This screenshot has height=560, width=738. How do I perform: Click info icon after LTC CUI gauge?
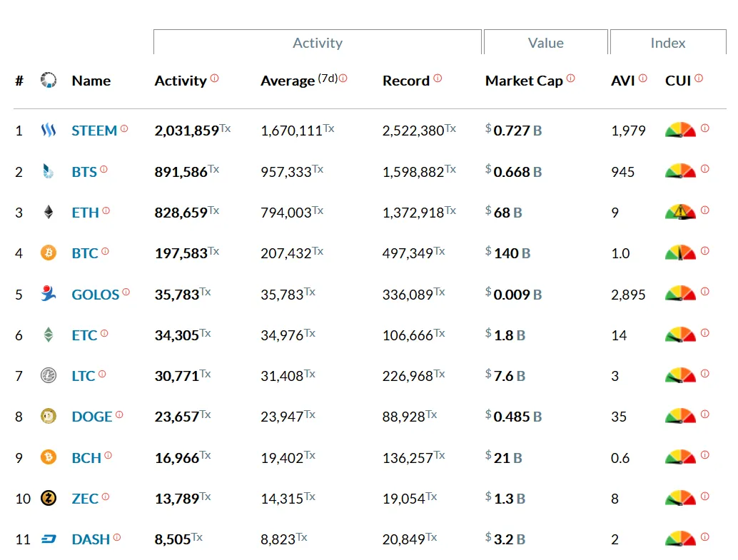pyautogui.click(x=705, y=374)
